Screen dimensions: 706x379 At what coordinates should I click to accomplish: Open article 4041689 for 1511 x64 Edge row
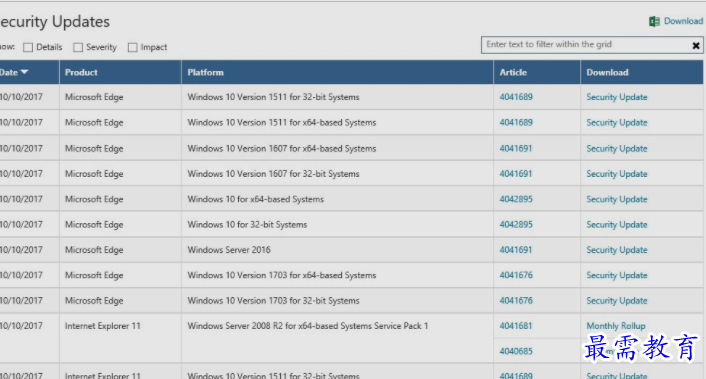(x=516, y=122)
